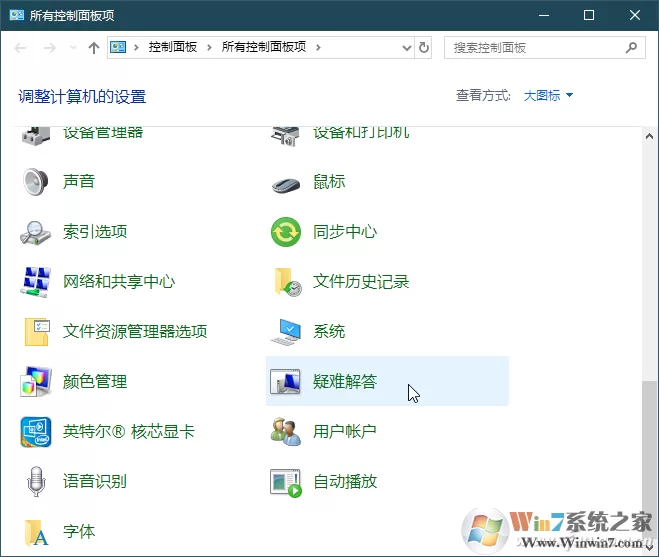Screen dimensions: 659x557
Task: Open 颜色管理 color monitor icon
Action: point(36,382)
